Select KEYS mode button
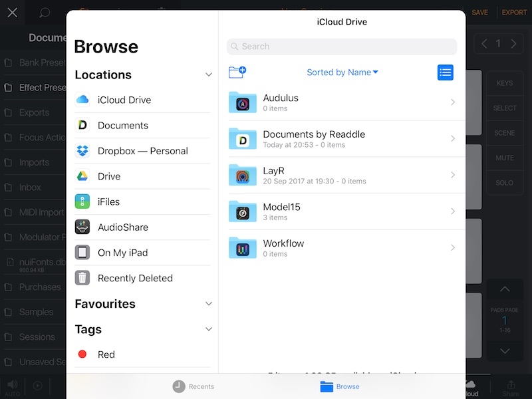This screenshot has width=532, height=399. click(505, 83)
